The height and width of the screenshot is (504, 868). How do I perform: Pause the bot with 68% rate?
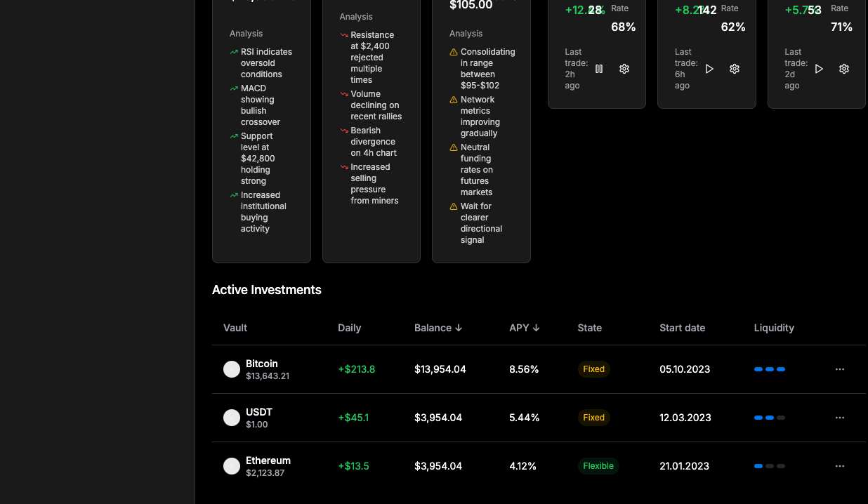click(x=599, y=69)
